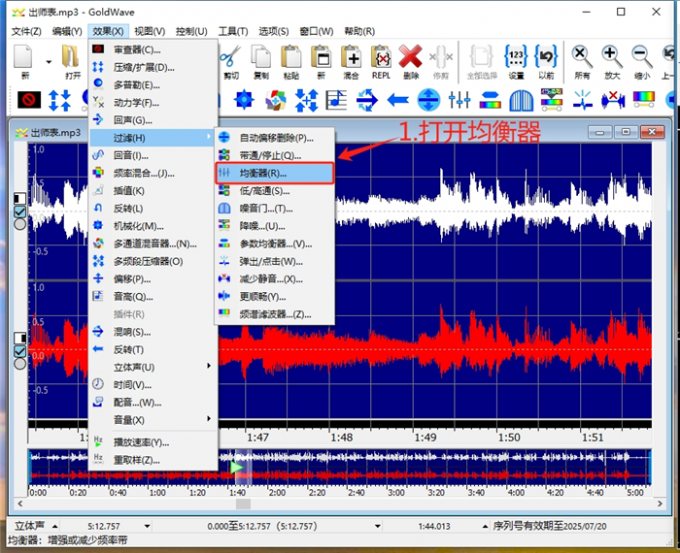Click the compressor/expander arrows toolbar icon
This screenshot has height=553, width=680.
point(59,100)
